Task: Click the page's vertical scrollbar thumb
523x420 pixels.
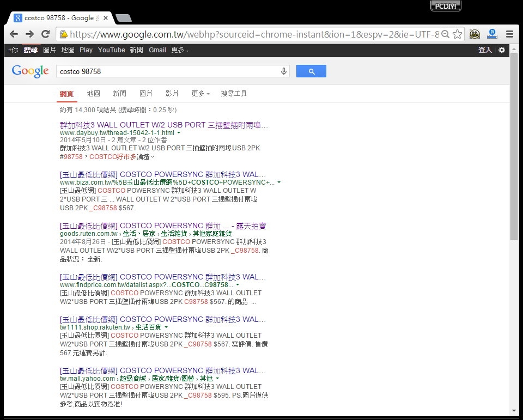Action: [x=514, y=146]
